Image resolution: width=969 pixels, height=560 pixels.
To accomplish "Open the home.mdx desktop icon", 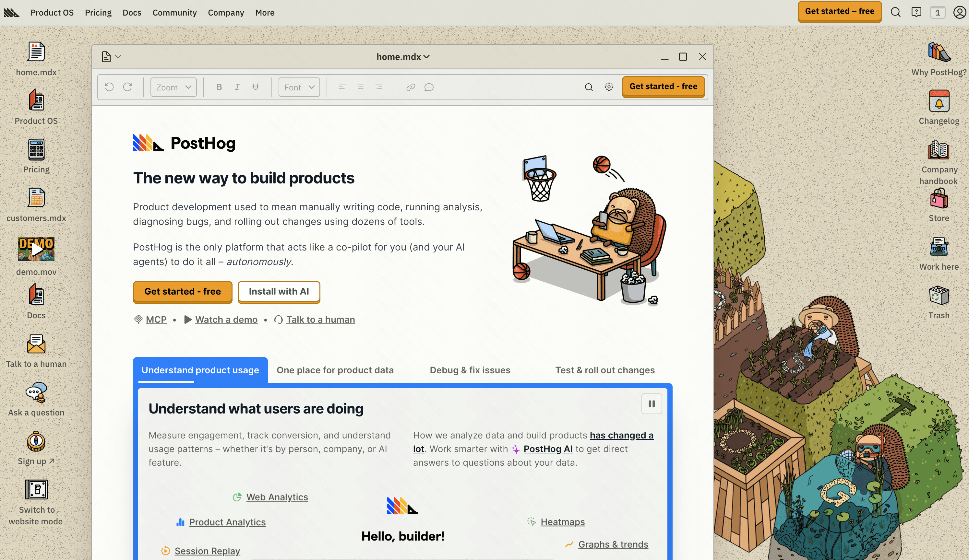I will (x=36, y=52).
